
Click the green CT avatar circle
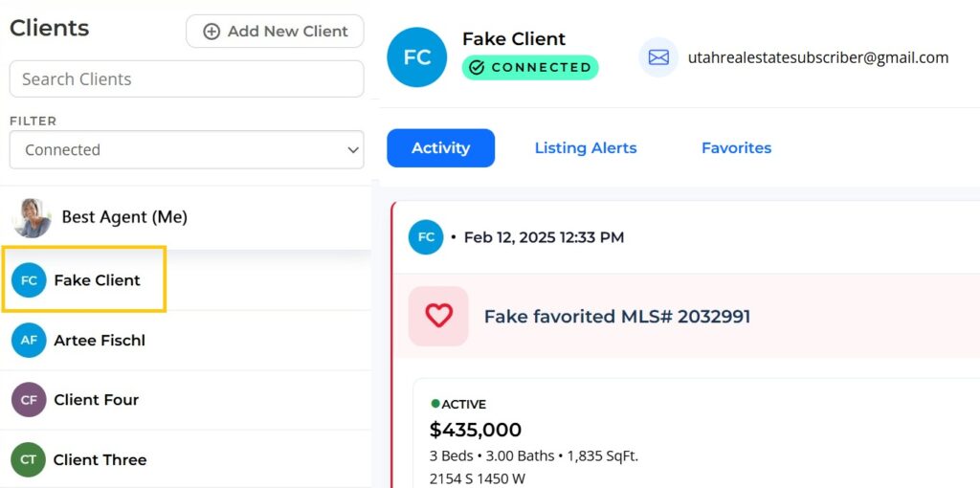[x=29, y=460]
